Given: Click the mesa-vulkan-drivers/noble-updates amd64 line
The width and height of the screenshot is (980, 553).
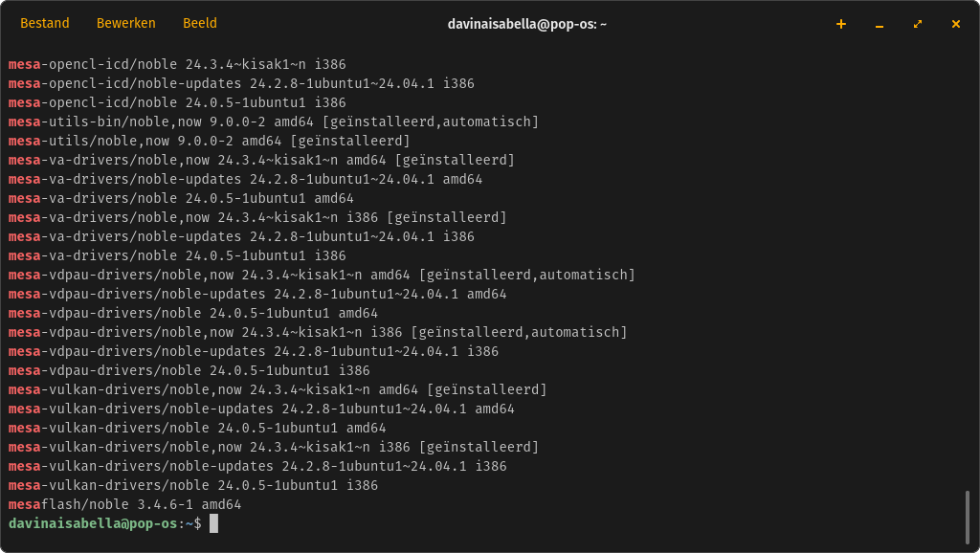Looking at the screenshot, I should [x=261, y=409].
